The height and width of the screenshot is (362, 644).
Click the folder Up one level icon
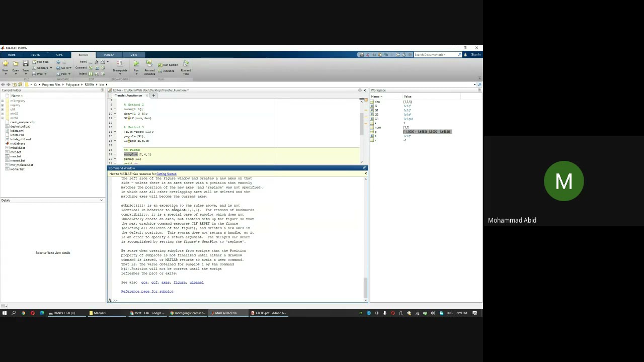(x=14, y=84)
